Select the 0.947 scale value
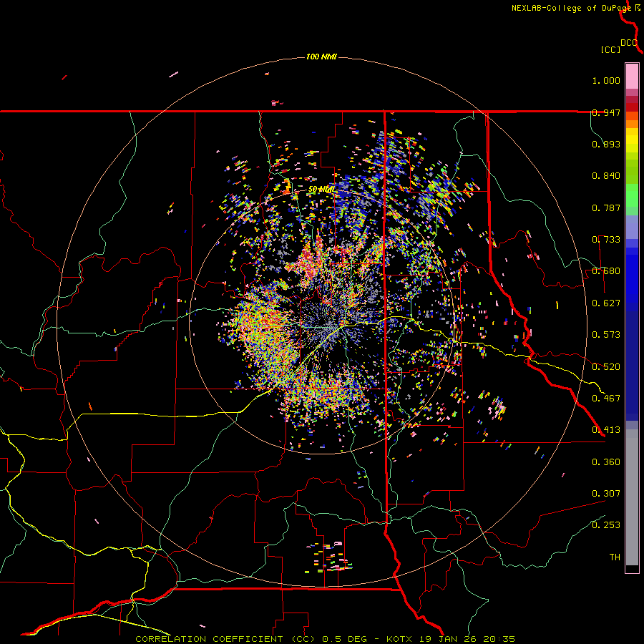Viewport: 644px width, 644px height. pos(606,112)
